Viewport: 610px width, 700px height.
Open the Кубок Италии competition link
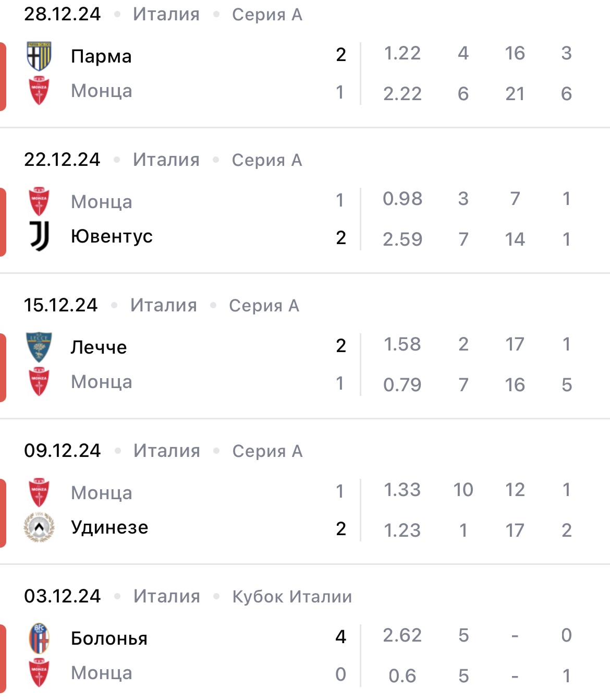pos(292,596)
